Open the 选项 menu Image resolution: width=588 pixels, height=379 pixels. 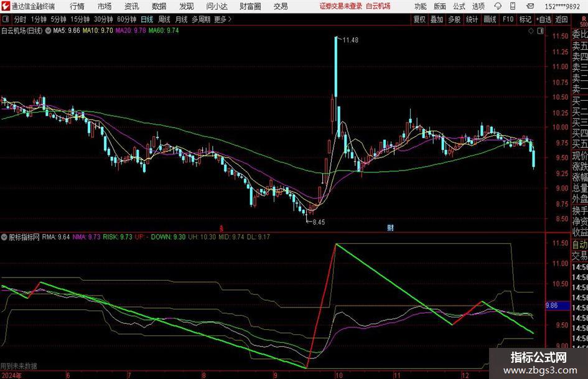[478, 6]
